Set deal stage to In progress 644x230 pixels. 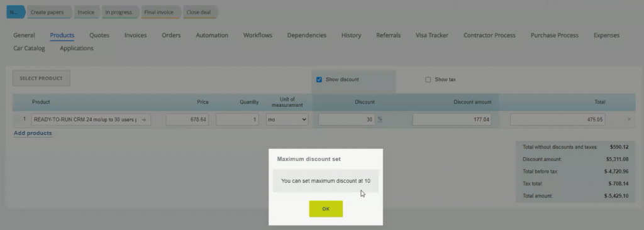[119, 13]
